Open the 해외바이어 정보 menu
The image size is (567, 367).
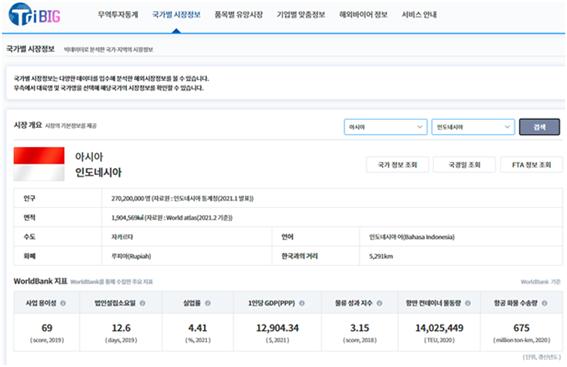[363, 15]
